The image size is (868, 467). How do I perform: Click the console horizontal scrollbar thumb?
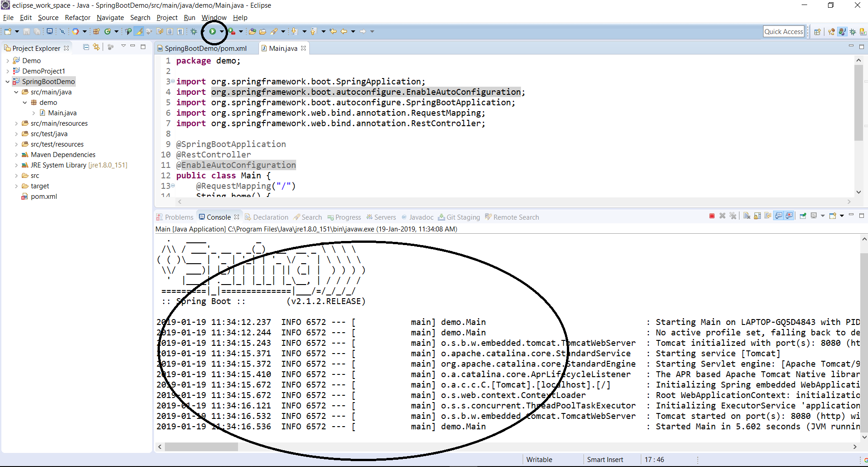[201, 447]
